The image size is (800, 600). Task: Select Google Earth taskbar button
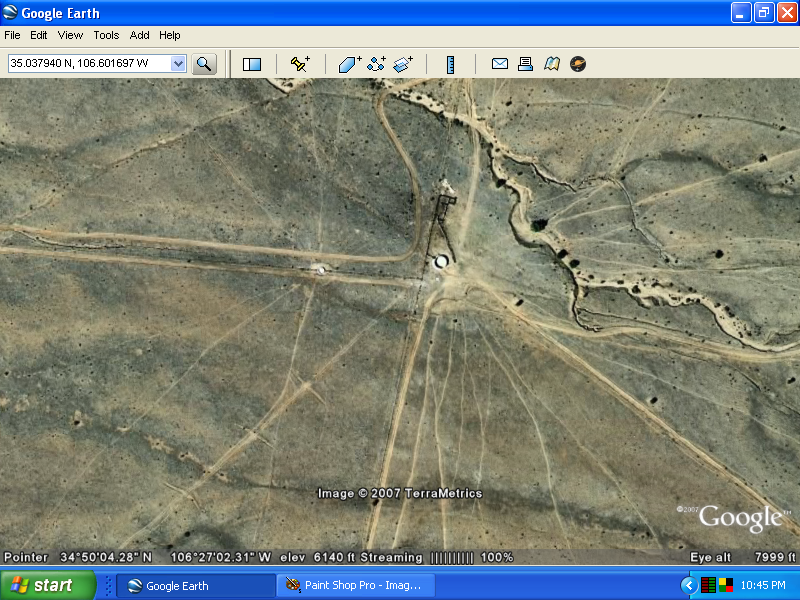(x=196, y=586)
